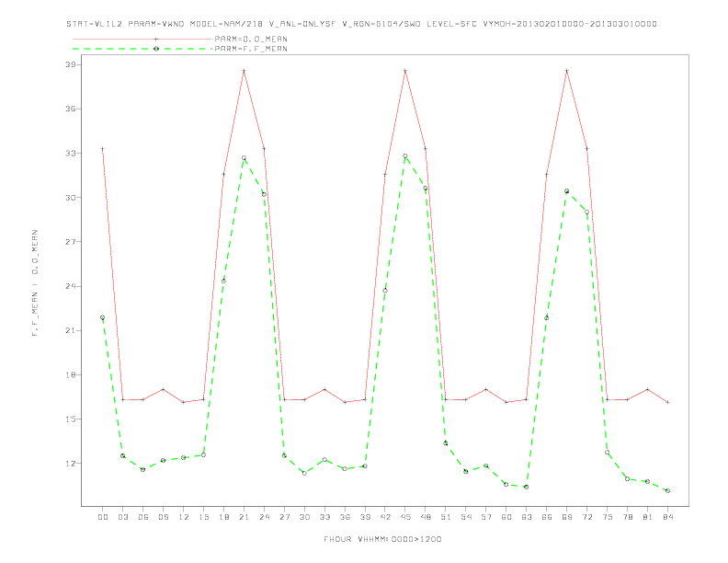This screenshot has width=728, height=563.
Task: Click the x-axis title FHOUR VHHMM:0000>1200
Action: tap(382, 539)
